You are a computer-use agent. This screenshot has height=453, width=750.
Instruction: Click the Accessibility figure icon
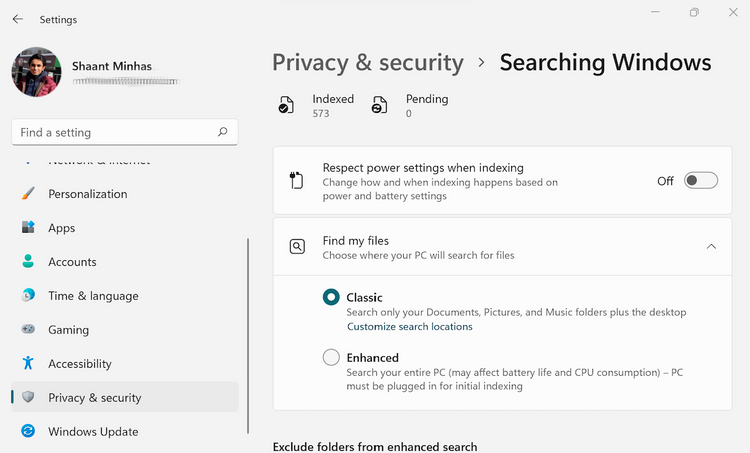click(x=28, y=364)
